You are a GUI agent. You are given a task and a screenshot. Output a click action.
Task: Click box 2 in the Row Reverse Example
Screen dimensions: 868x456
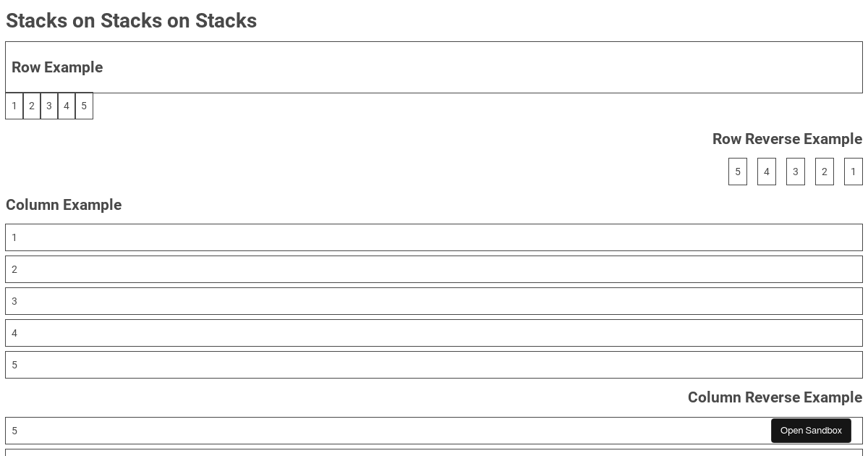[x=825, y=172]
